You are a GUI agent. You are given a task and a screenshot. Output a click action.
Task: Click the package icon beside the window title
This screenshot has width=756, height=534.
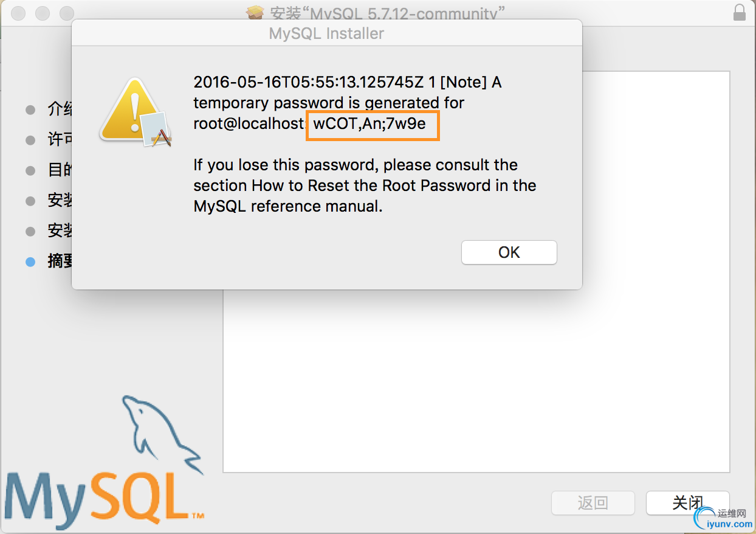pyautogui.click(x=255, y=13)
